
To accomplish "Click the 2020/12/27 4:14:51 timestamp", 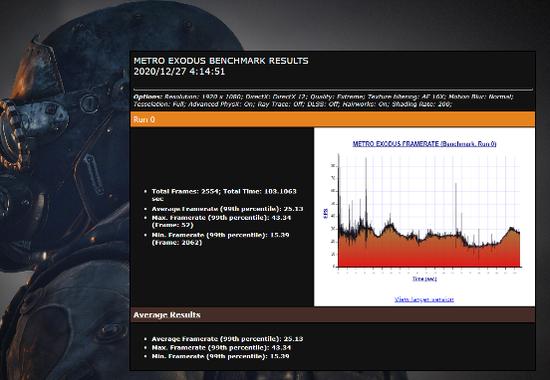I will click(179, 72).
